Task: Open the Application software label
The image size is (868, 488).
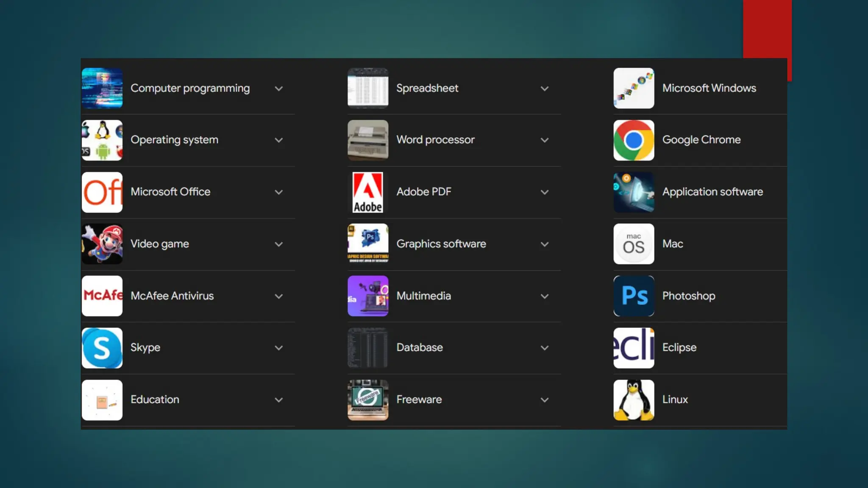Action: 712,192
